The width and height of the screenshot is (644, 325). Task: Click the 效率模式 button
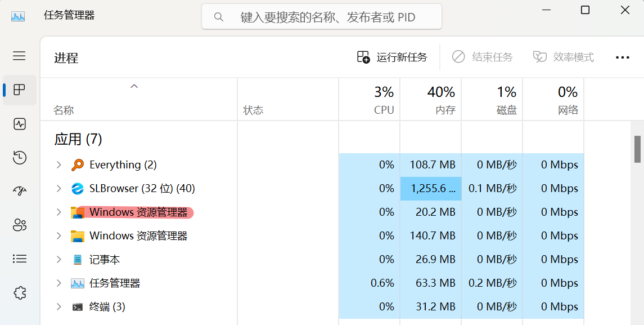pos(564,57)
